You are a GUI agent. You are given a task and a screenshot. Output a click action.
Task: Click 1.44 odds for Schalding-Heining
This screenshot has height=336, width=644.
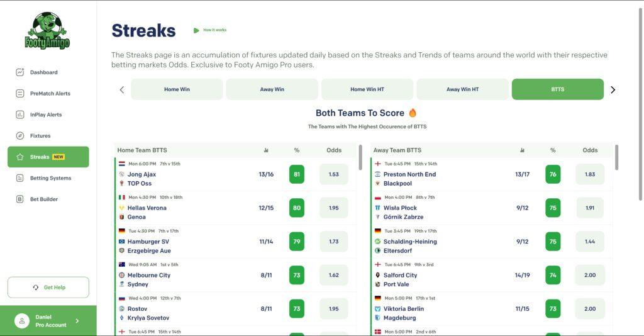tap(590, 242)
